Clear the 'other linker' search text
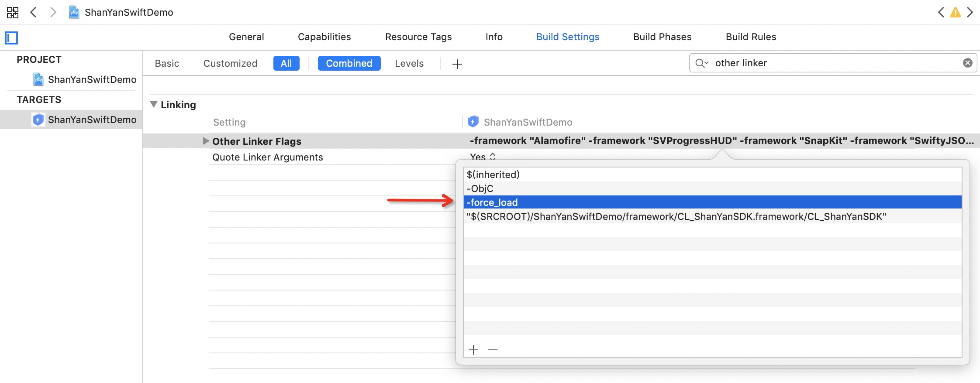 [x=968, y=63]
